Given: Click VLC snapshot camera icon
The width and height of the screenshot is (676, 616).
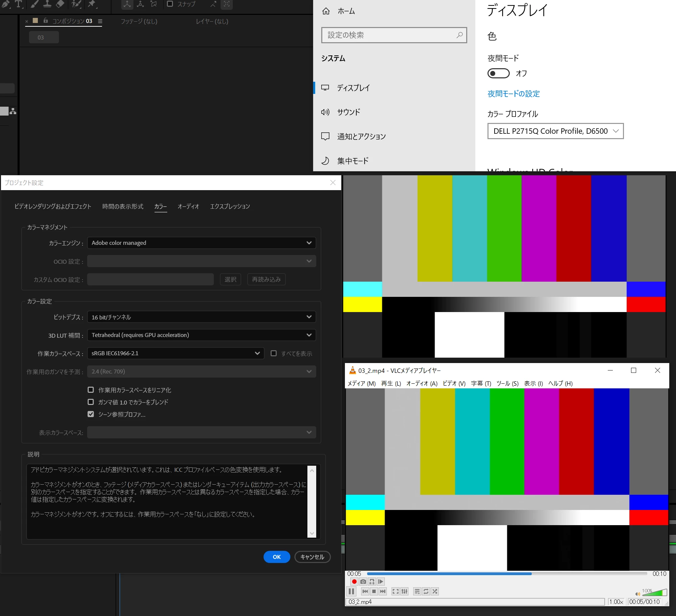Looking at the screenshot, I should [x=363, y=582].
